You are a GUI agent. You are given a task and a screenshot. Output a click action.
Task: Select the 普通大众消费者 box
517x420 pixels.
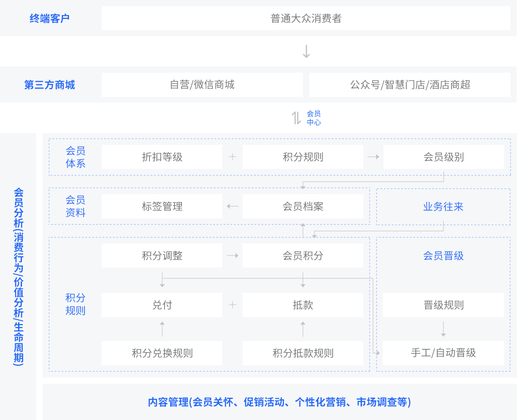pos(306,18)
